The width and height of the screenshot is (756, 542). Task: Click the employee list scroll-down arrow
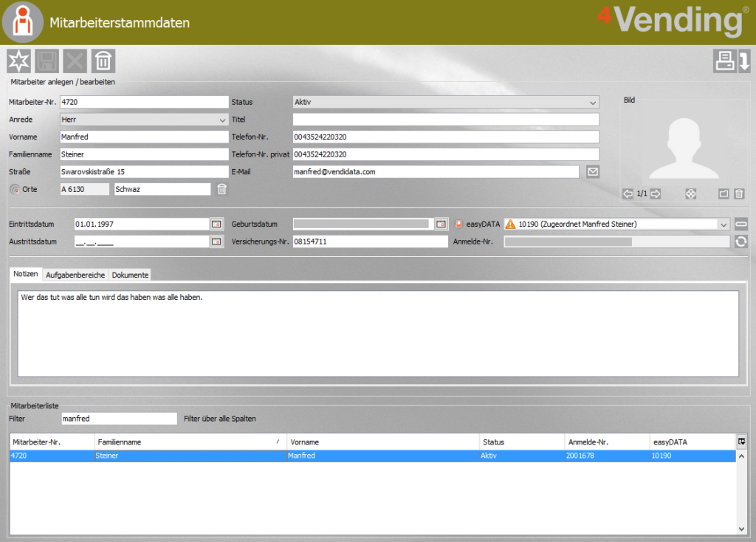(x=741, y=529)
